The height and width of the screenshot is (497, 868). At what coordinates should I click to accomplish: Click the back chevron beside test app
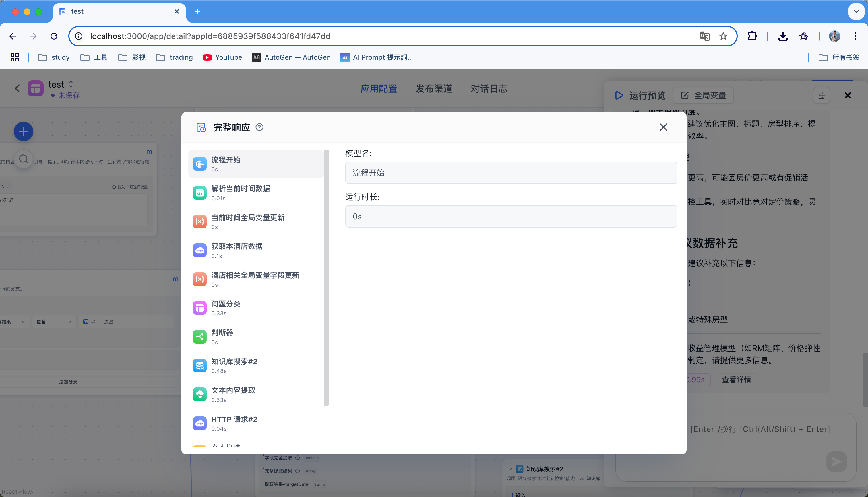(18, 89)
